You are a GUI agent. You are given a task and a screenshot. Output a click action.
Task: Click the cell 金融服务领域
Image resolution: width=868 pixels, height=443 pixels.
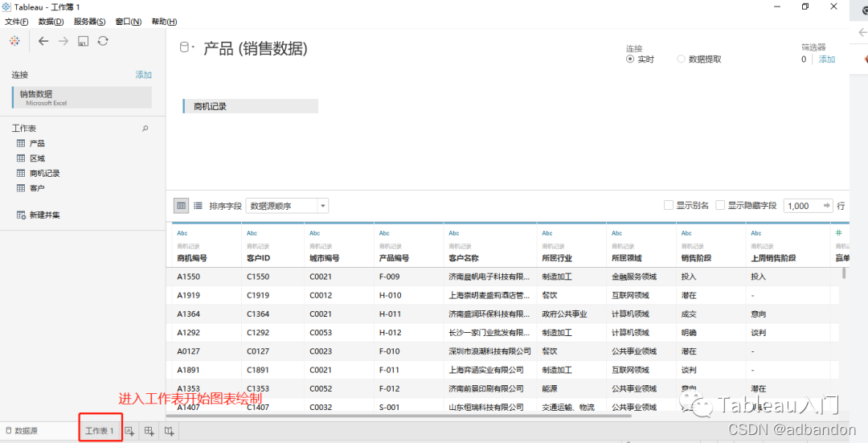634,277
